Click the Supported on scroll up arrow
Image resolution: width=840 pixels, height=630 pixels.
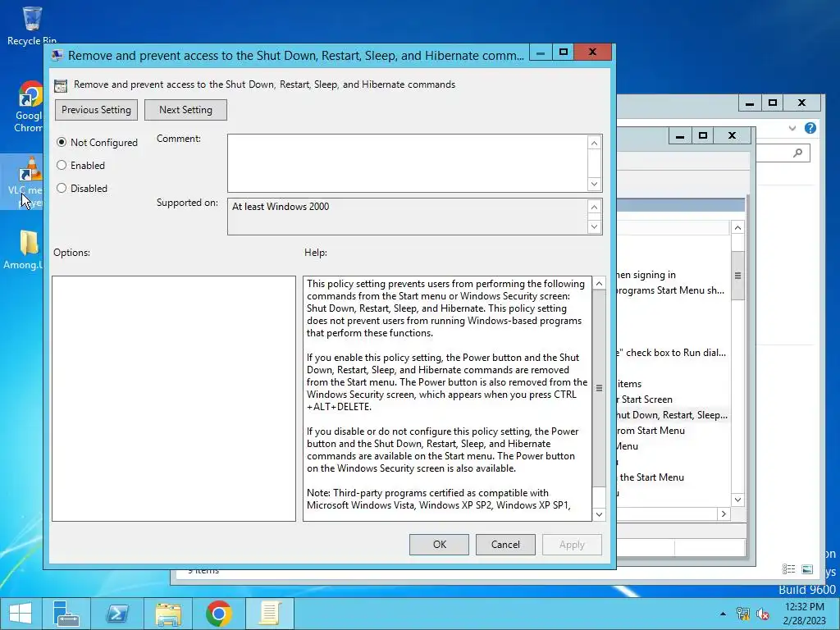(594, 207)
